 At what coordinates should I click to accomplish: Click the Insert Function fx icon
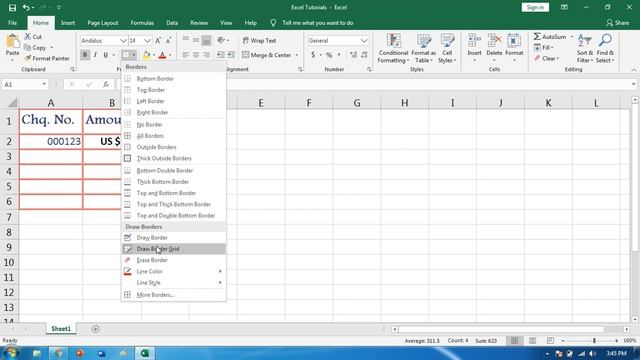106,84
